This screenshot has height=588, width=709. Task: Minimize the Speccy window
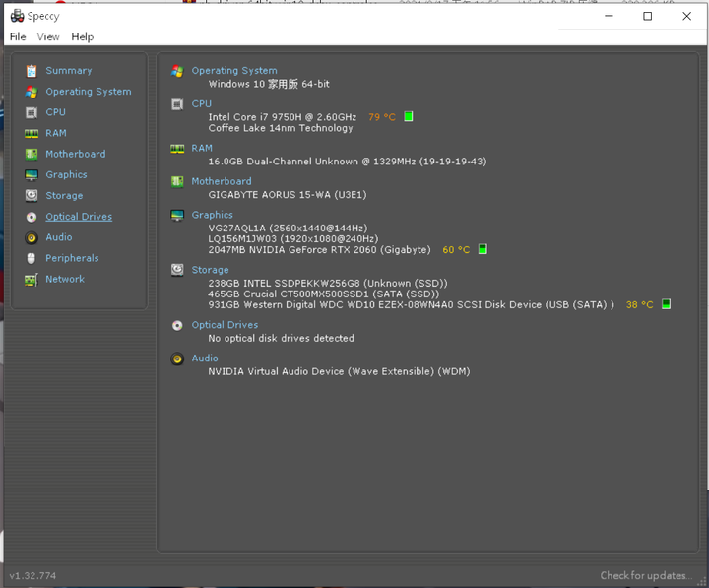(610, 17)
